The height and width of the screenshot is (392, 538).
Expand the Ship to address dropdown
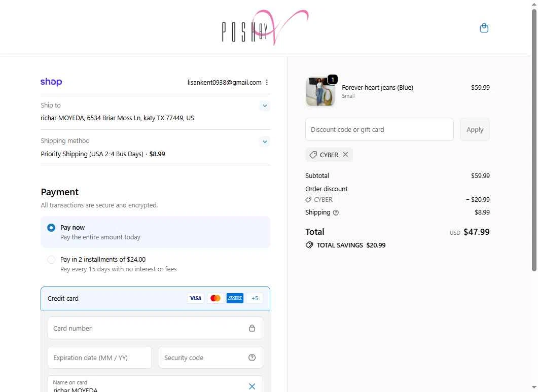point(265,105)
